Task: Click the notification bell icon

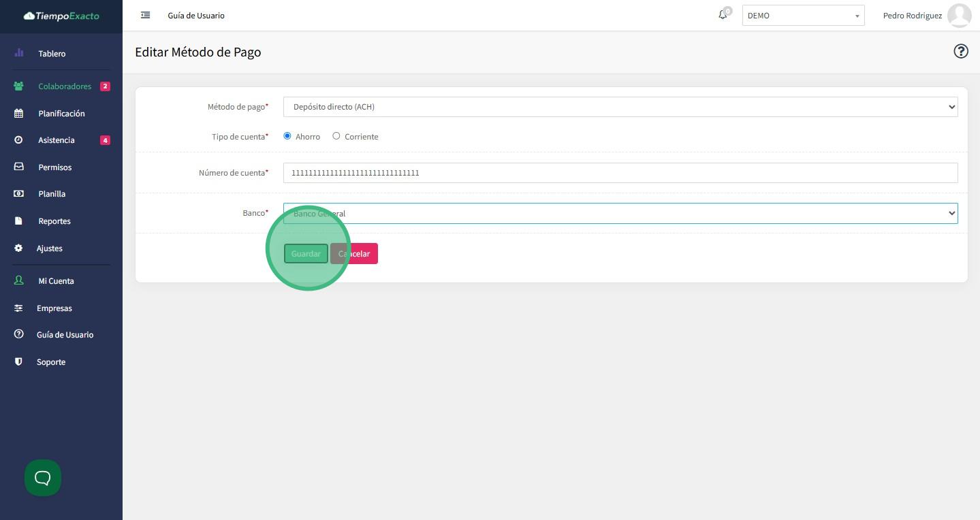Action: click(723, 15)
